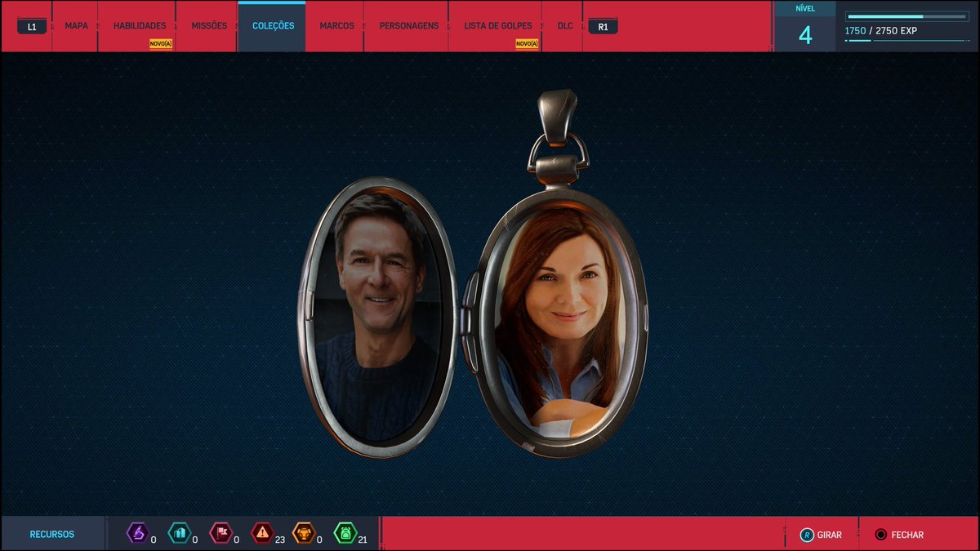This screenshot has height=551, width=980.
Task: Click FECHAR to close the collectible view
Action: tap(906, 535)
